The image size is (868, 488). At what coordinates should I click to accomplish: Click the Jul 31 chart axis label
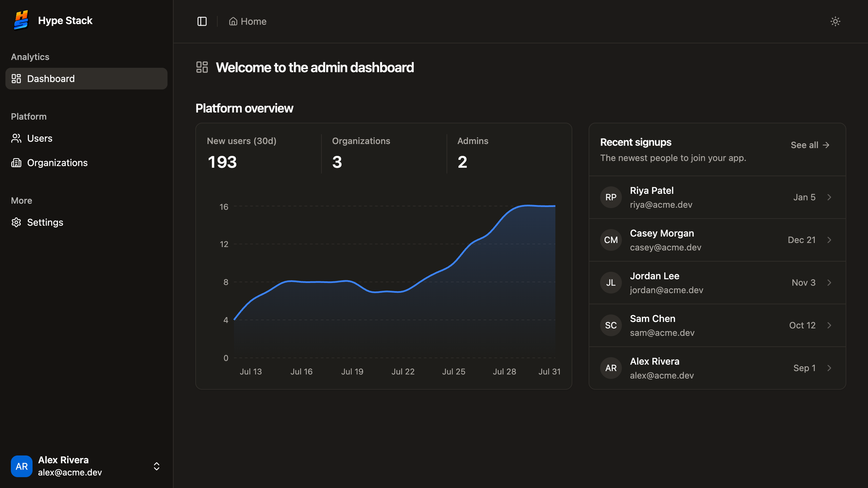click(550, 372)
